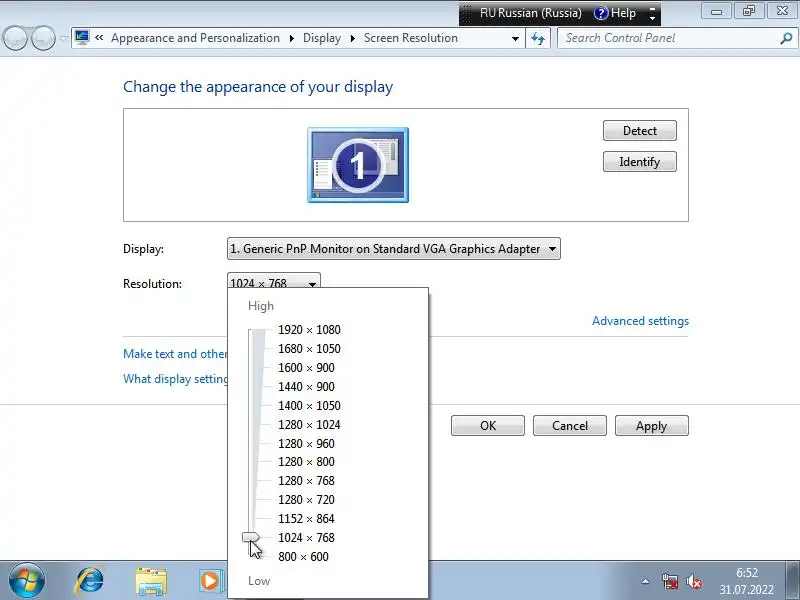This screenshot has width=800, height=600.
Task: Select 1600 × 900 resolution
Action: (x=306, y=367)
